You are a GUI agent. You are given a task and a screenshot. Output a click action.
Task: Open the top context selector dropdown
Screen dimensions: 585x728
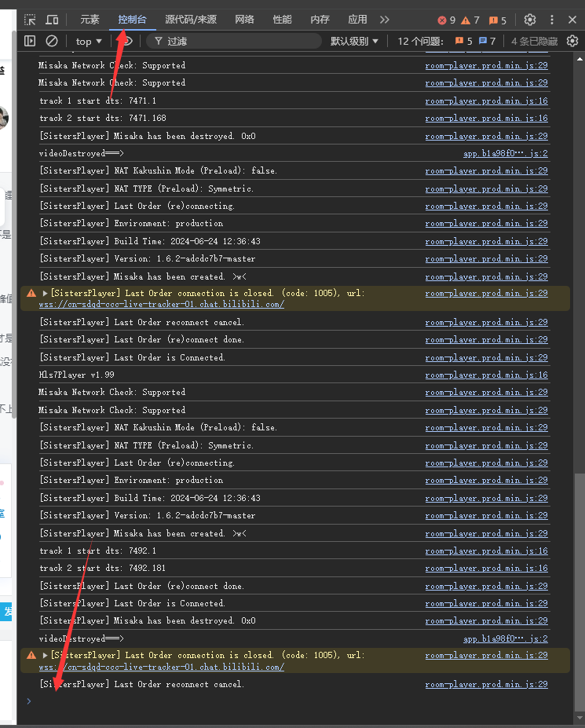click(x=89, y=41)
